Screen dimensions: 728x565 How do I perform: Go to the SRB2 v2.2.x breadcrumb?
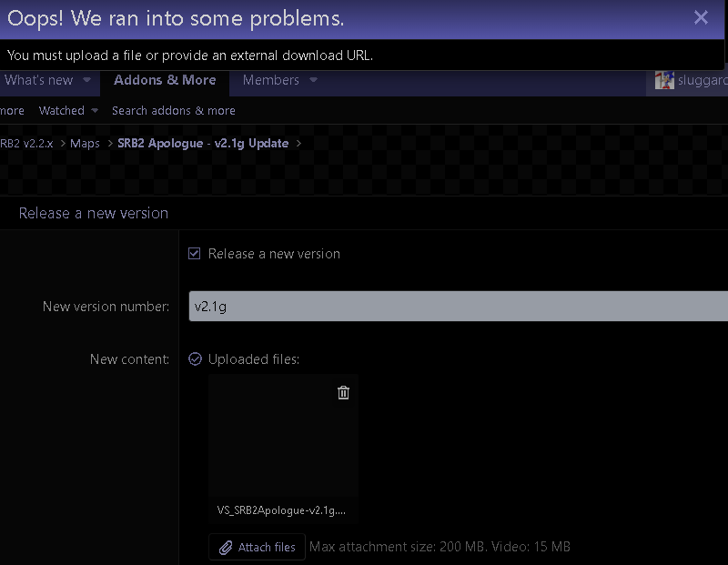click(x=26, y=143)
